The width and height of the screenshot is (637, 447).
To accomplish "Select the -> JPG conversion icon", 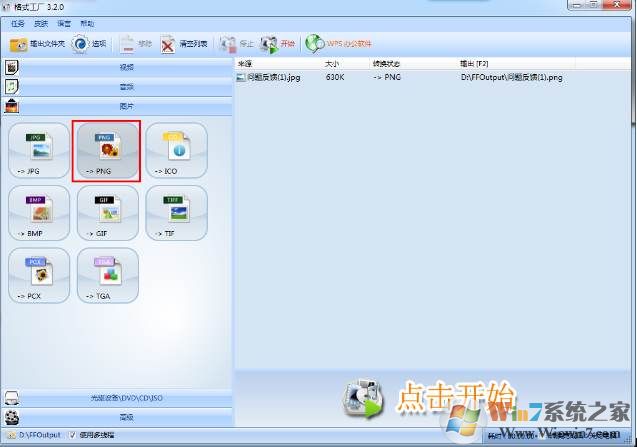I will (39, 151).
